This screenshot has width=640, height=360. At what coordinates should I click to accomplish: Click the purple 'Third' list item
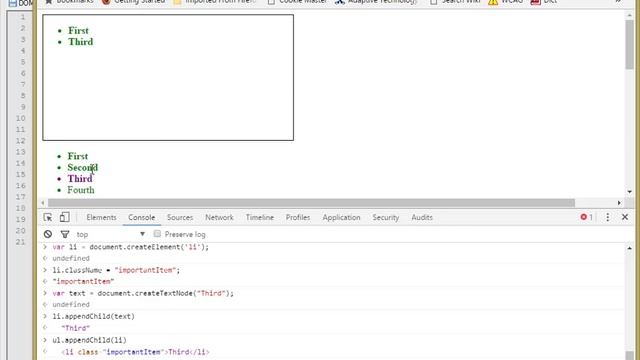80,179
